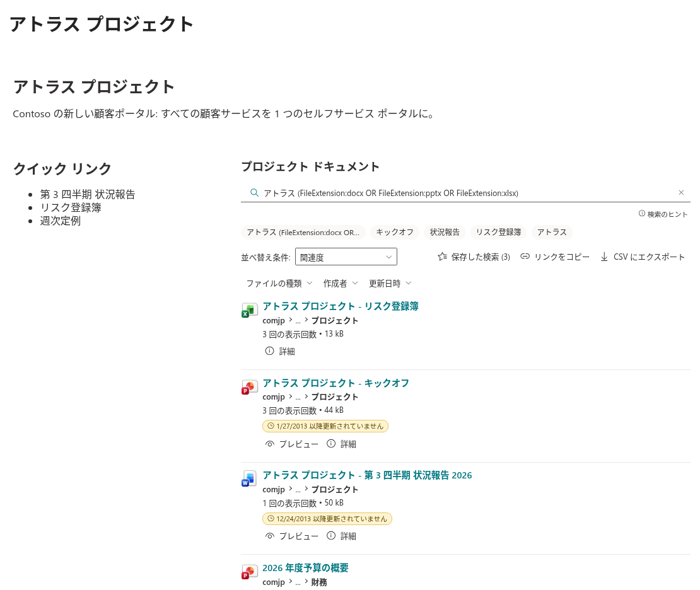Click the clock icon in 1/27/2013 badge

271,425
